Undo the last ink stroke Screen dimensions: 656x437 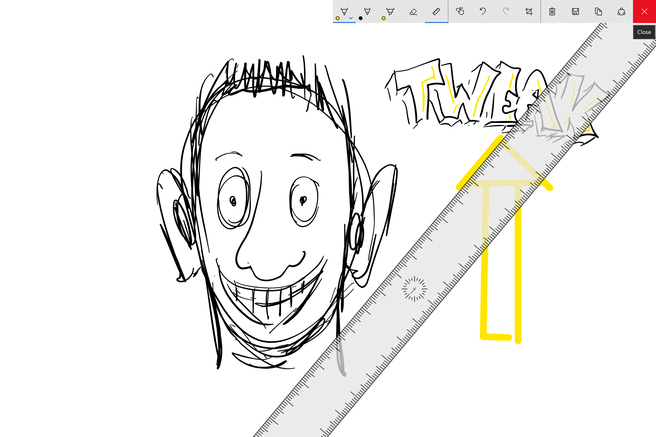[483, 12]
